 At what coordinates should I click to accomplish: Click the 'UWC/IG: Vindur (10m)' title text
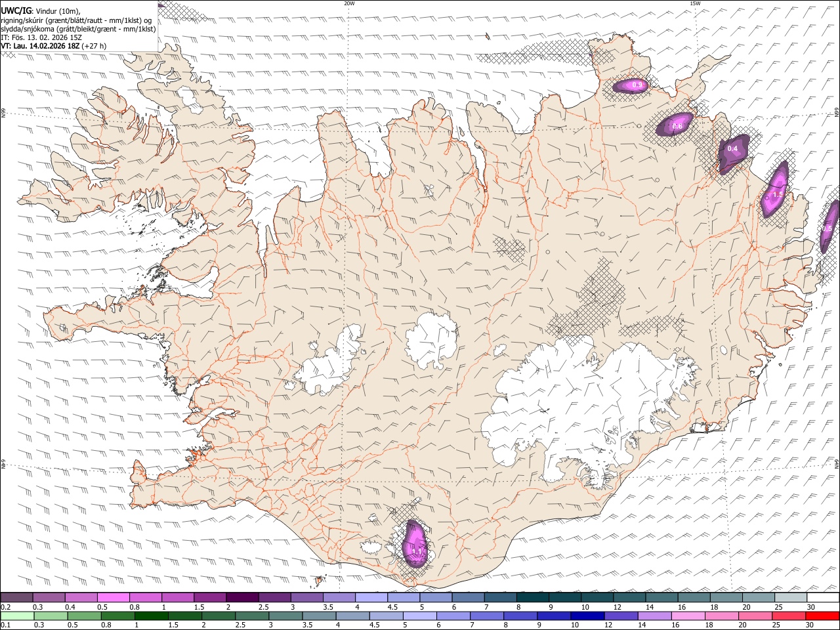[x=41, y=10]
